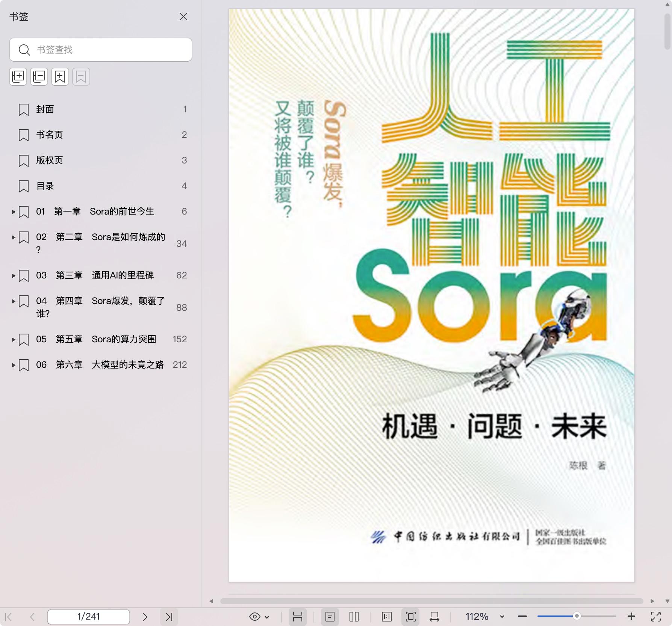This screenshot has width=672, height=626.
Task: Zoom out with minus button
Action: (x=522, y=617)
